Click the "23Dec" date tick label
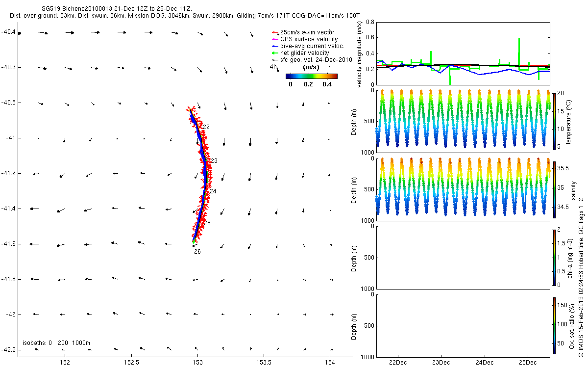The height and width of the screenshot is (368, 588). [x=441, y=363]
